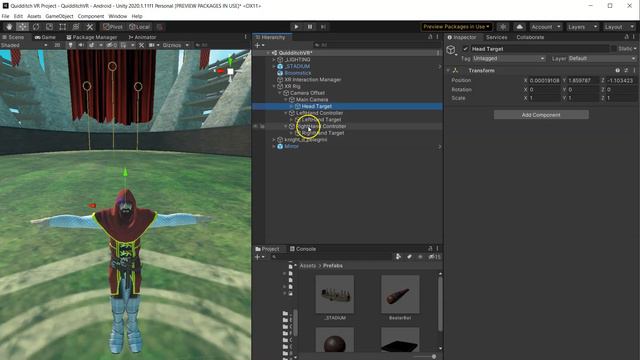Select the Hand tool in toolbar

(x=9, y=27)
